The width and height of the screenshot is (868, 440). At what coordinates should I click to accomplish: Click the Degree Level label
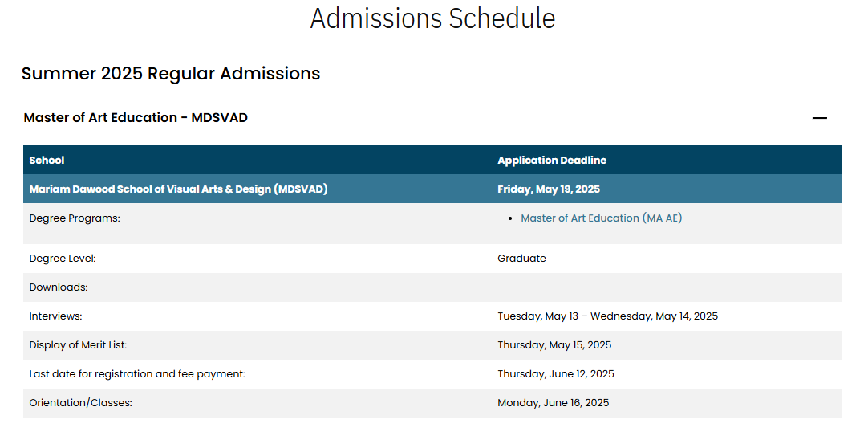click(63, 259)
